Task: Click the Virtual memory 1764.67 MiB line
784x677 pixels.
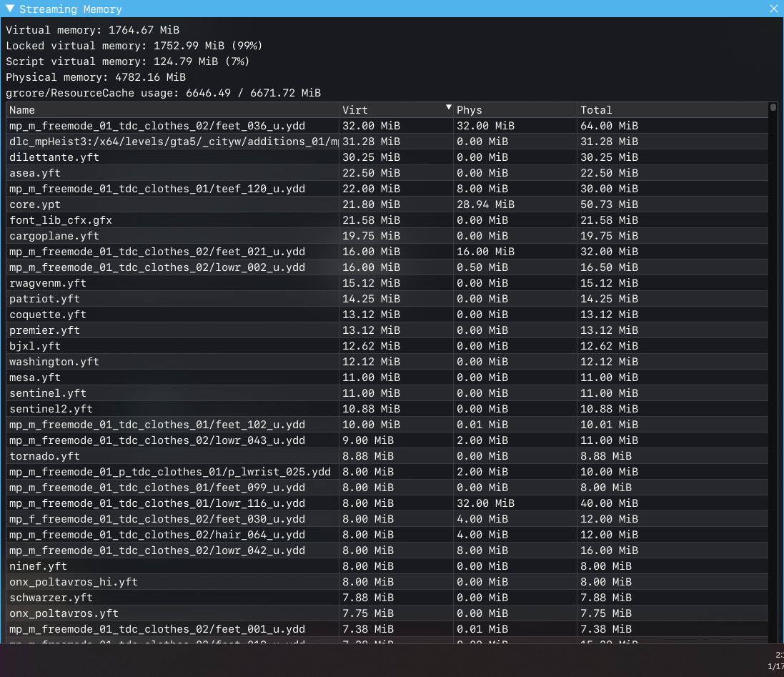Action: point(92,30)
